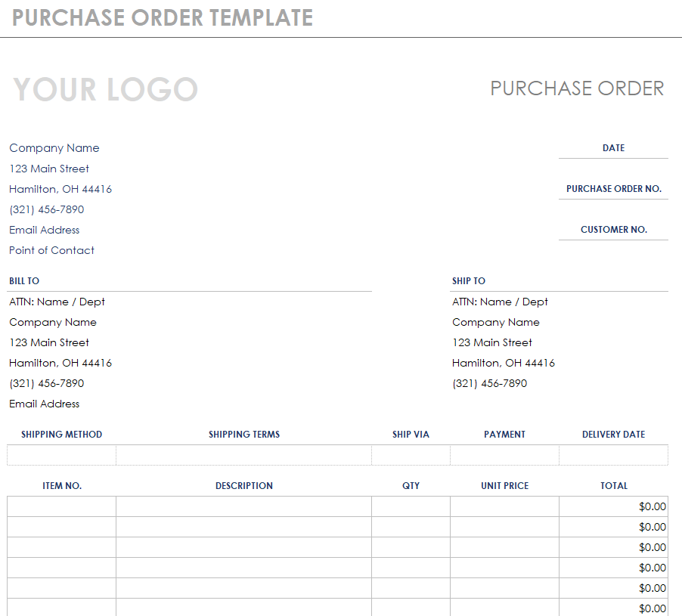The image size is (682, 616).
Task: Click the empty cell below SHIPPING METHOD
Action: pos(62,455)
